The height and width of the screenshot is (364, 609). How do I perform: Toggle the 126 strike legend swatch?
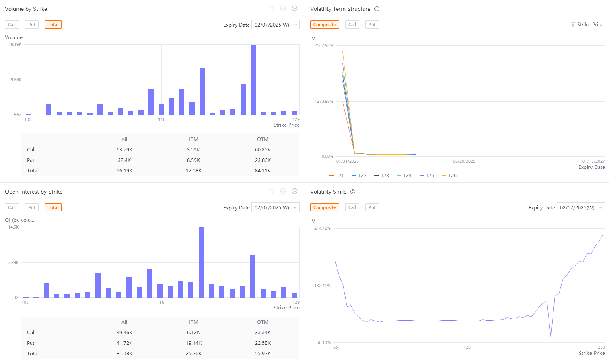pyautogui.click(x=444, y=176)
